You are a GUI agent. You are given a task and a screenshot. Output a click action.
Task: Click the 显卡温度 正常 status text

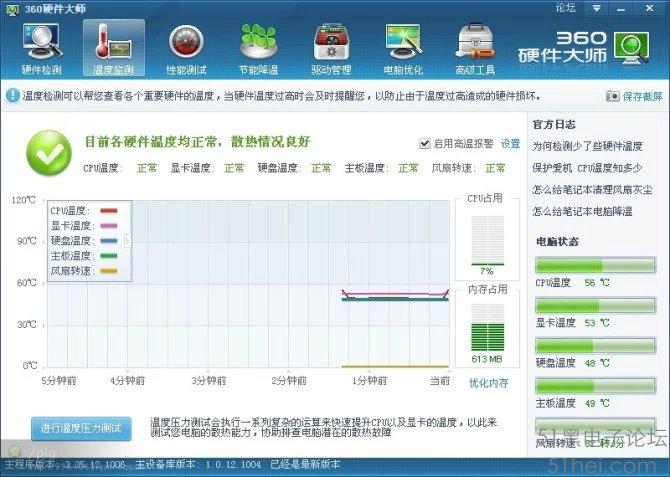click(234, 168)
